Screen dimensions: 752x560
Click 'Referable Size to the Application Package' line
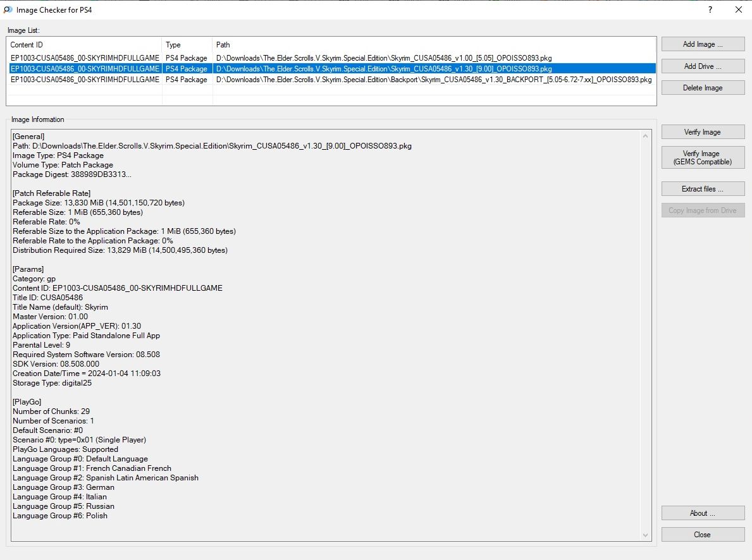124,231
